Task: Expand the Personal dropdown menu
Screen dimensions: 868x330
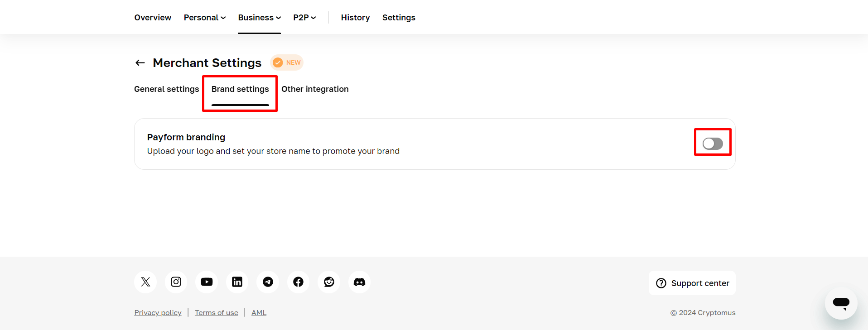Action: [x=204, y=18]
